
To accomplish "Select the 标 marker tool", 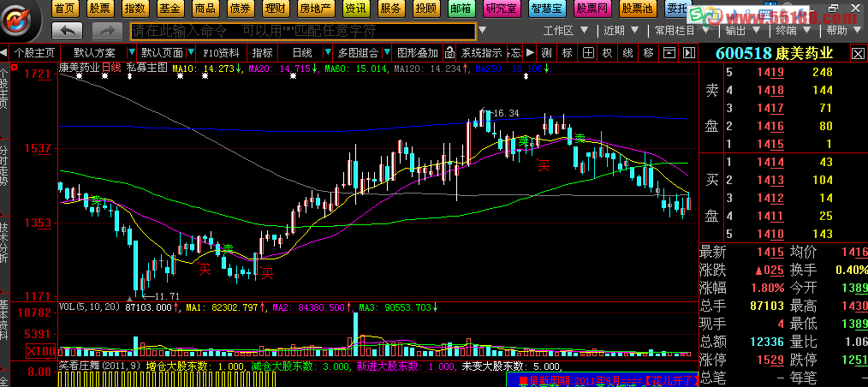I will [568, 53].
